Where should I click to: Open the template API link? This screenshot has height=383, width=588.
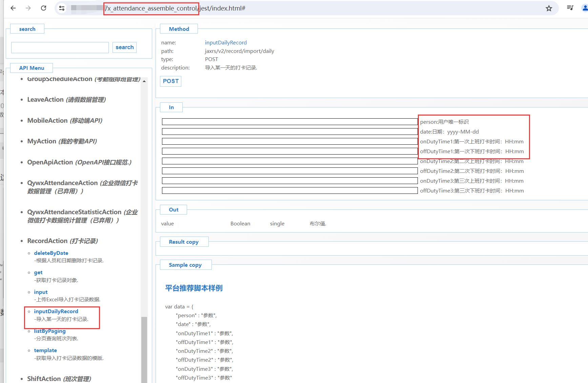pos(45,350)
